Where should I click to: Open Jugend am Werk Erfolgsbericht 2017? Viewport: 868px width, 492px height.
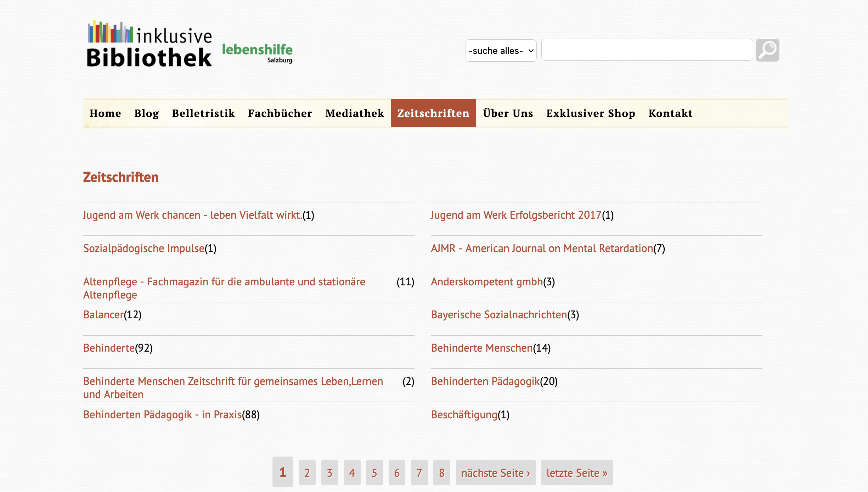(x=516, y=215)
